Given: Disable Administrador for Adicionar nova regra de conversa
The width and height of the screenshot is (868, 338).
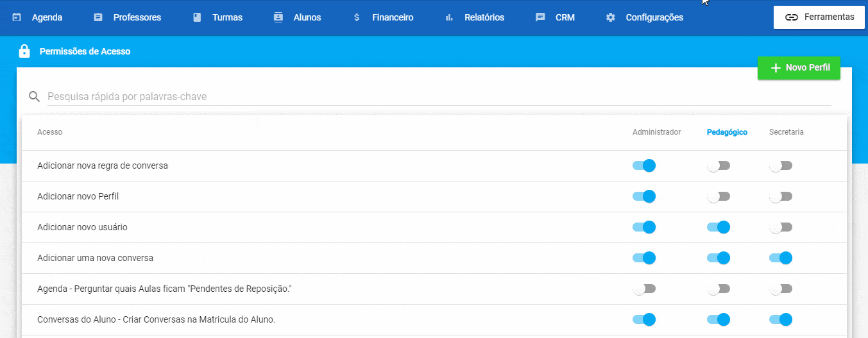Looking at the screenshot, I should (644, 165).
